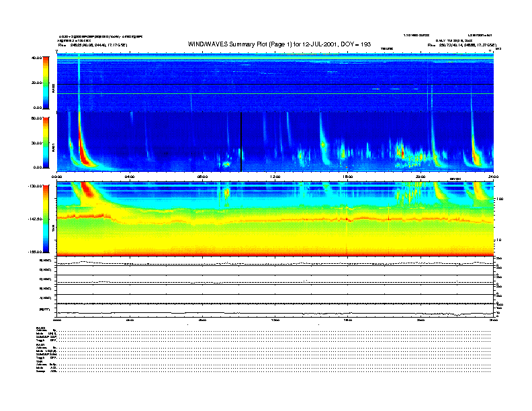Click the black vertical data gap in RAD1
Image resolution: width=532 pixels, height=411 pixels.
pos(241,142)
